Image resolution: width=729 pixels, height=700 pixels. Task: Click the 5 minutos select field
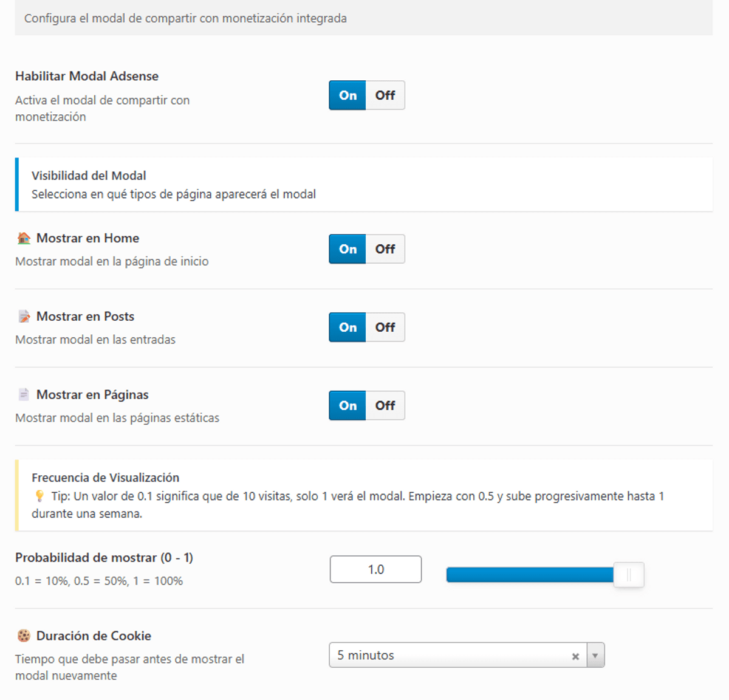click(450, 656)
